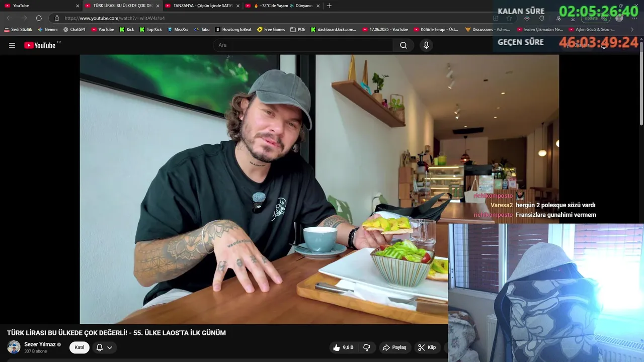This screenshot has width=644, height=362.
Task: Show more bookmarks with the overflow chevron
Action: click(x=632, y=30)
